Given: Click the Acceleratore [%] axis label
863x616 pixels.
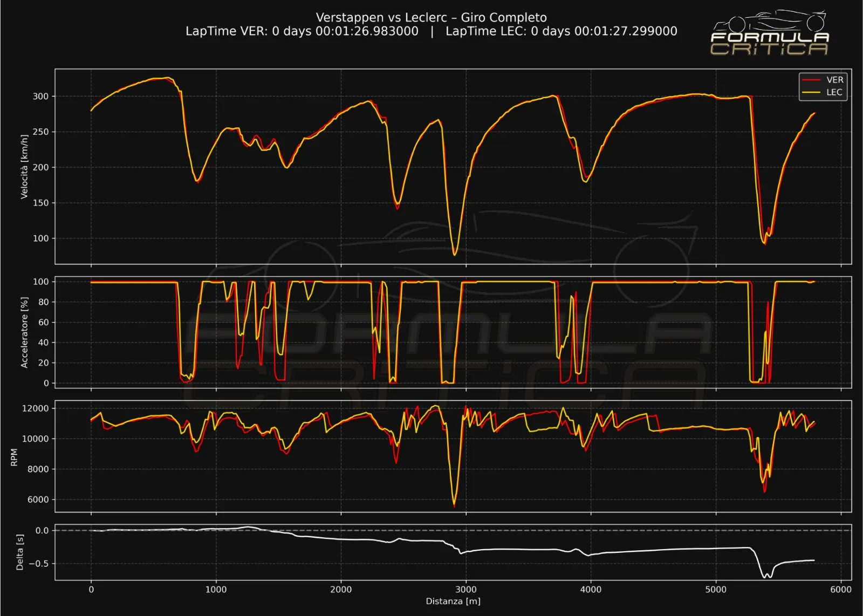Looking at the screenshot, I should (24, 332).
